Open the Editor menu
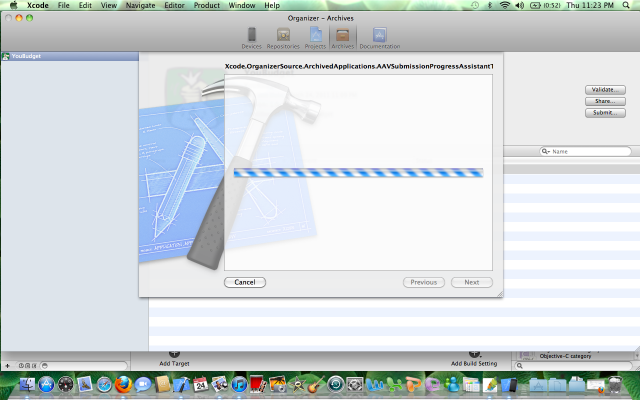 click(174, 5)
